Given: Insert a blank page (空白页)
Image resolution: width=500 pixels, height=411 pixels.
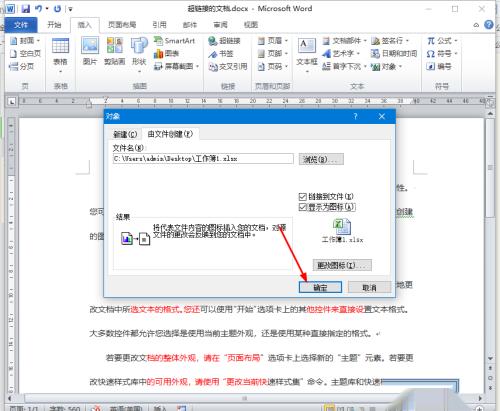Looking at the screenshot, I should tap(25, 53).
